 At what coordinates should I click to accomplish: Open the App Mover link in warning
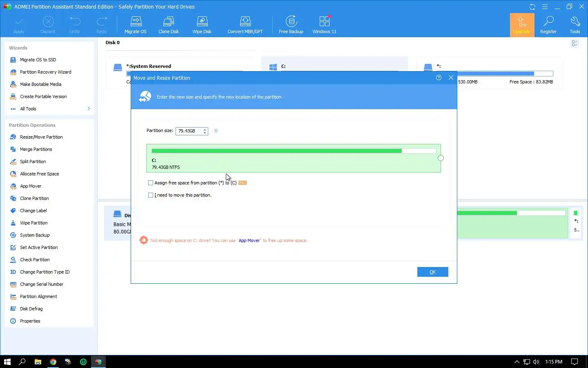249,240
